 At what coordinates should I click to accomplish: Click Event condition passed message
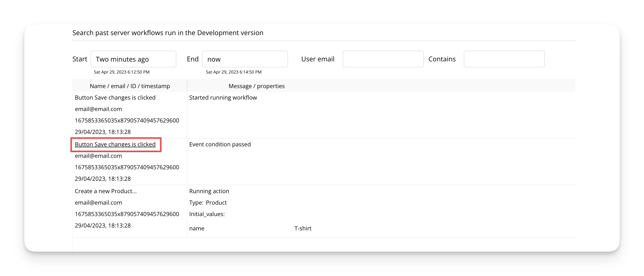coord(220,144)
